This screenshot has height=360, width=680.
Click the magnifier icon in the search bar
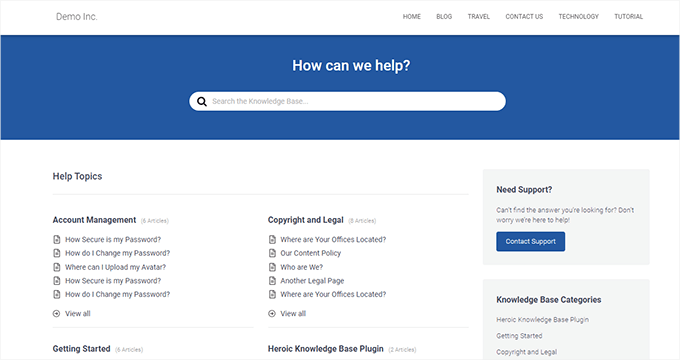(202, 101)
